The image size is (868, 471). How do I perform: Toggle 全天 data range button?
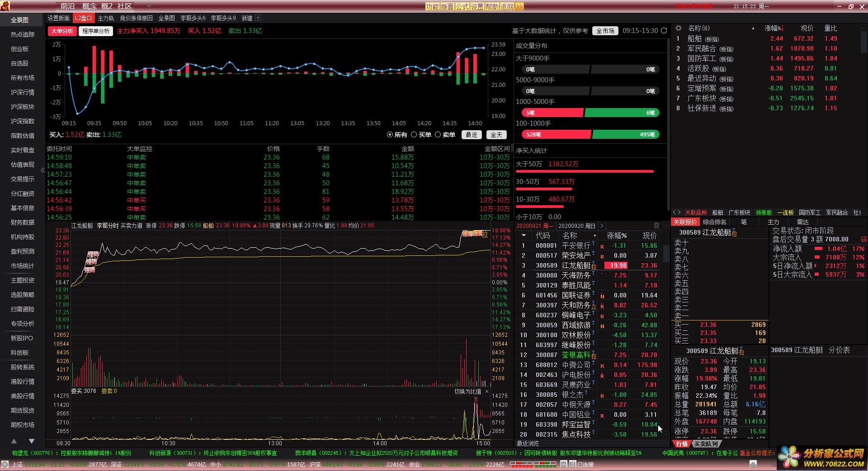[496, 135]
